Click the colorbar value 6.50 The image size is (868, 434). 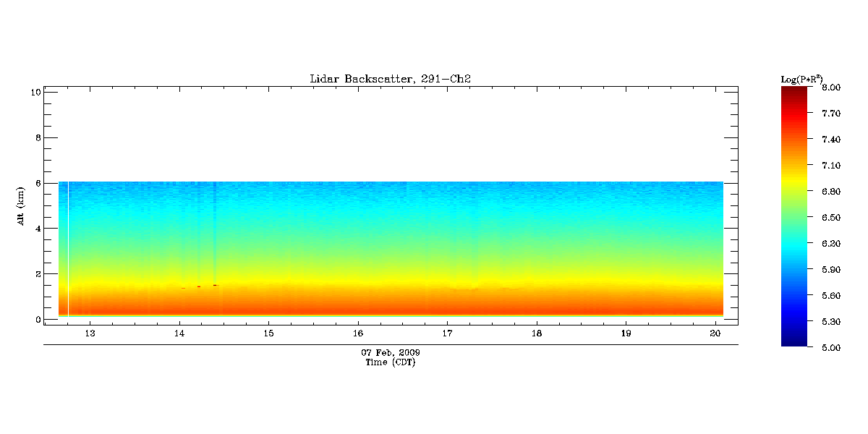830,218
